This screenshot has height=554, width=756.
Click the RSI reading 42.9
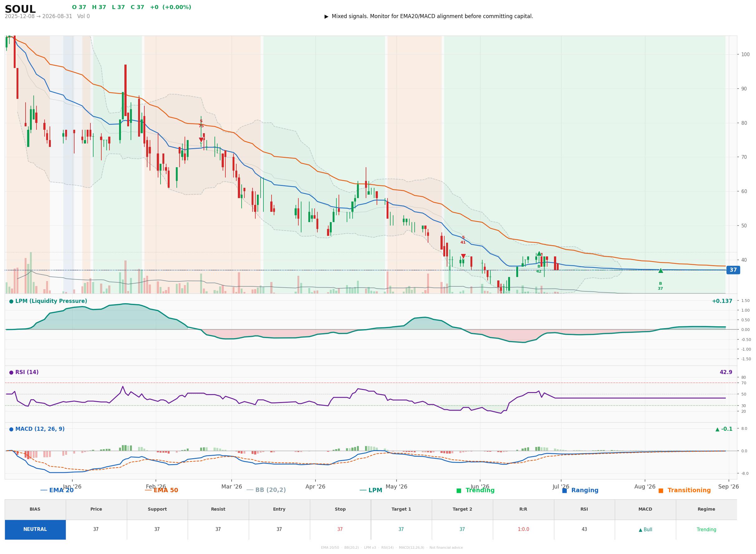[726, 372]
